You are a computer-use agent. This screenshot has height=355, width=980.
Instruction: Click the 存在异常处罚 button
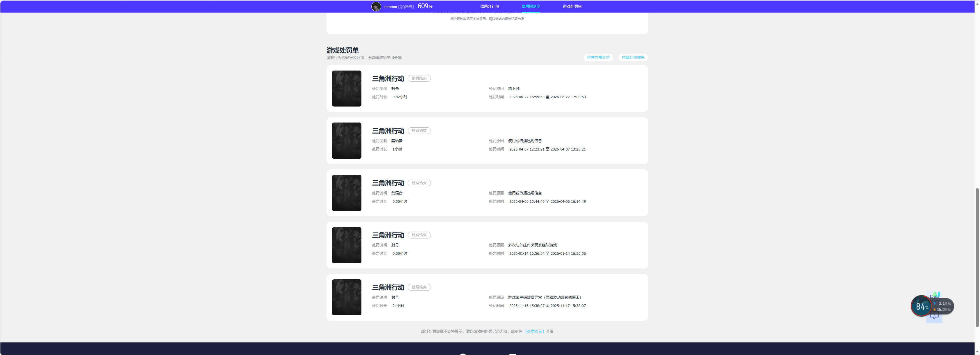598,57
